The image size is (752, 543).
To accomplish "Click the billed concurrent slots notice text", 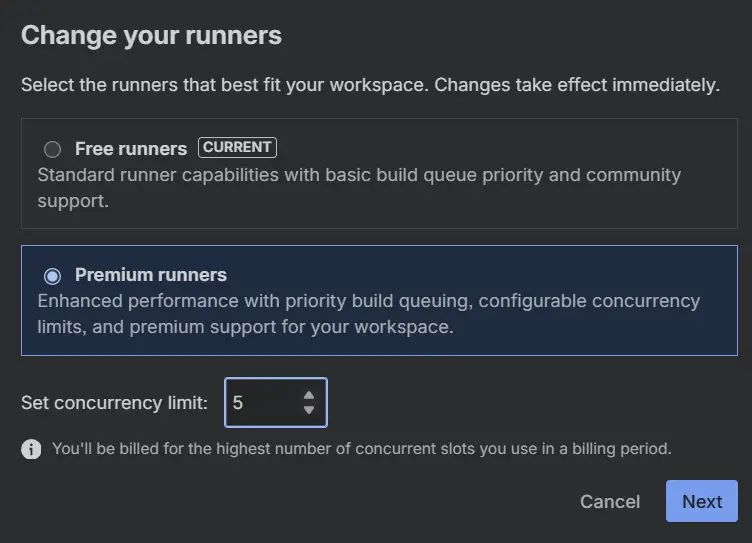I will pyautogui.click(x=362, y=449).
